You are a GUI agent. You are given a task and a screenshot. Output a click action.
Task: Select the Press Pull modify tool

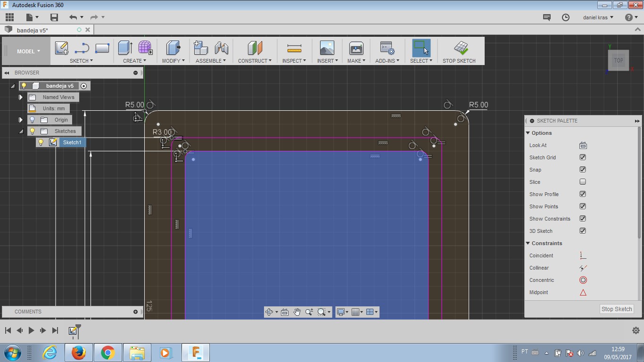173,48
